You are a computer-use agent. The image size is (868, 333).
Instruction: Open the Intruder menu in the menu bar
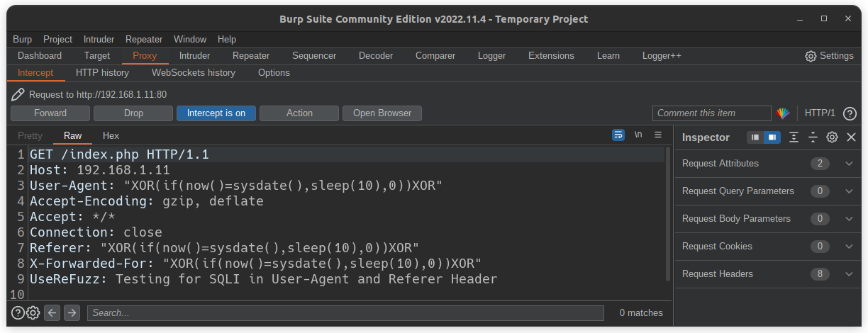[x=99, y=40]
